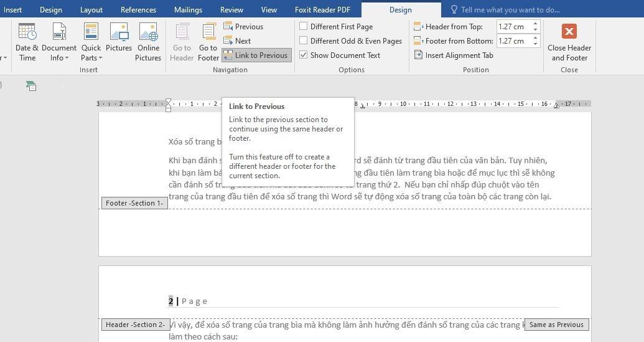
Task: Open Quick Parts menu
Action: point(91,42)
